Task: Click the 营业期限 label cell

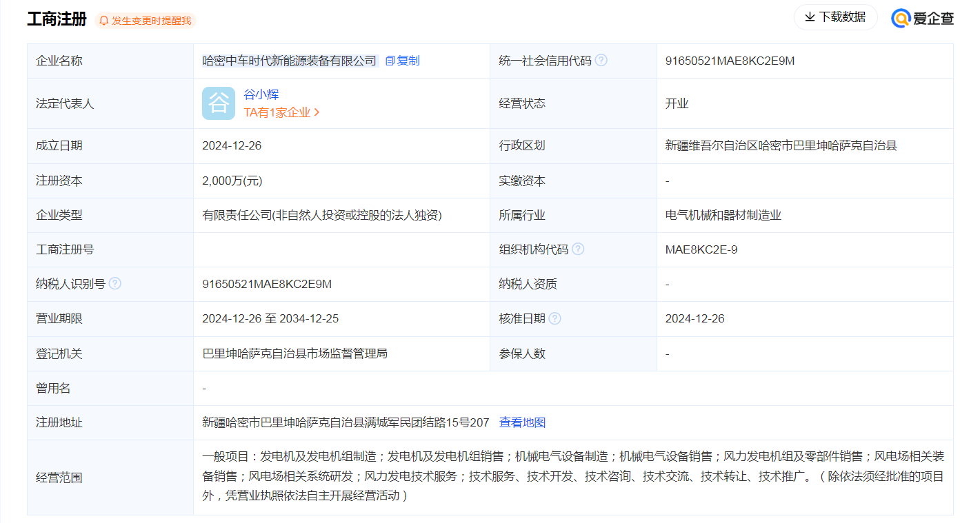Action: point(110,318)
